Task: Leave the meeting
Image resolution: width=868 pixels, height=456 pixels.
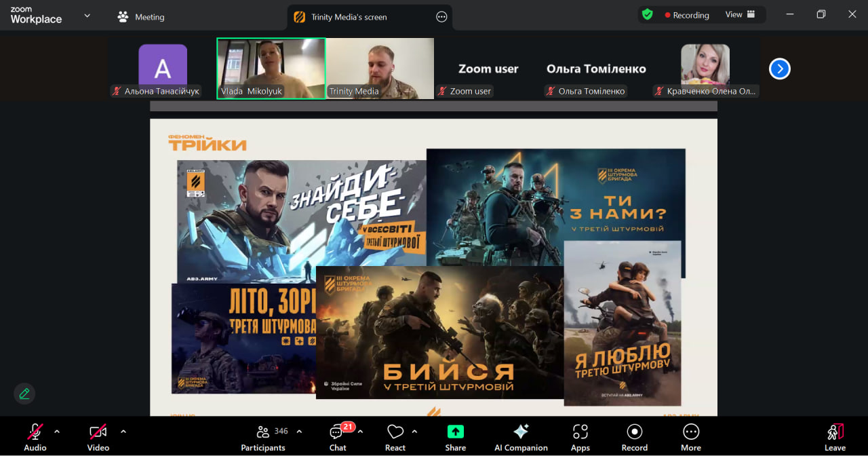Action: 835,436
